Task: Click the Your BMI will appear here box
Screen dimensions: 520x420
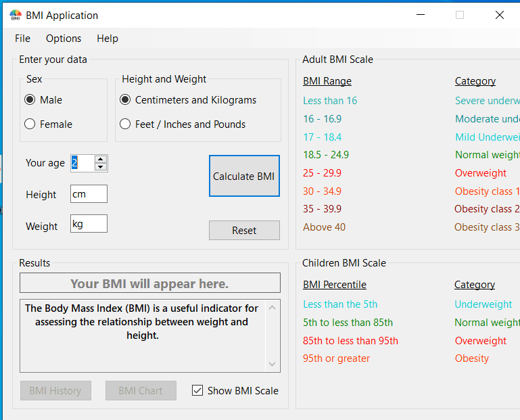Action: (149, 283)
